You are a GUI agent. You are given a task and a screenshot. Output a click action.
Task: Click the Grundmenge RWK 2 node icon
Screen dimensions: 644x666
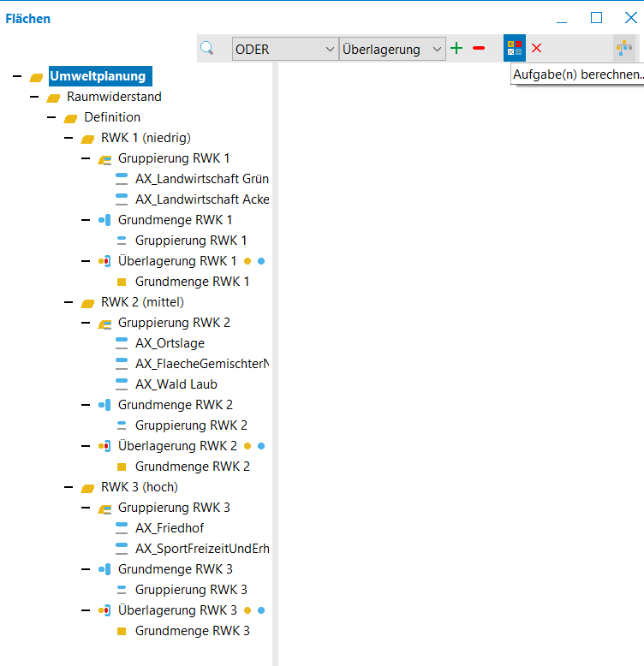[x=104, y=405]
